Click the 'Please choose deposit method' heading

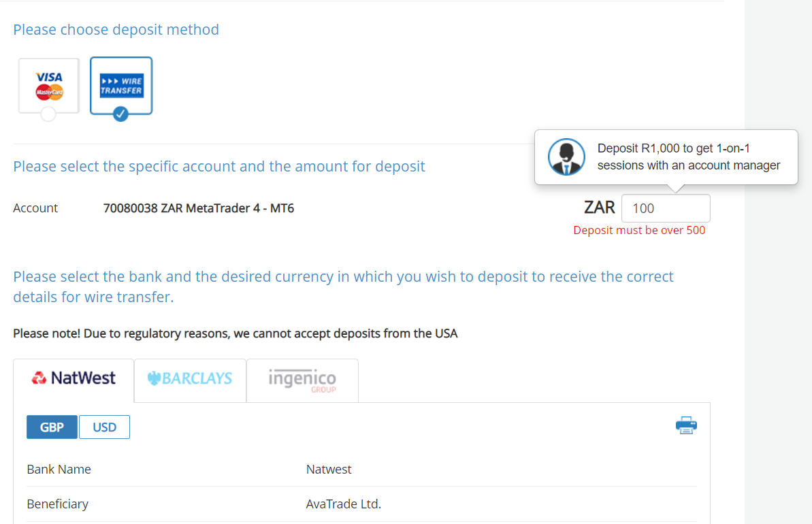116,30
